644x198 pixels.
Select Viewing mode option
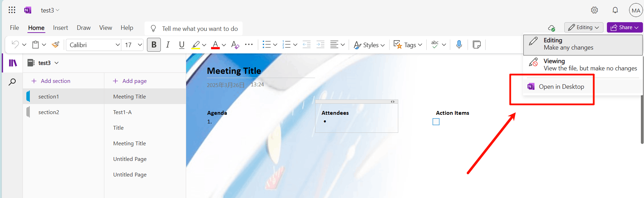583,64
